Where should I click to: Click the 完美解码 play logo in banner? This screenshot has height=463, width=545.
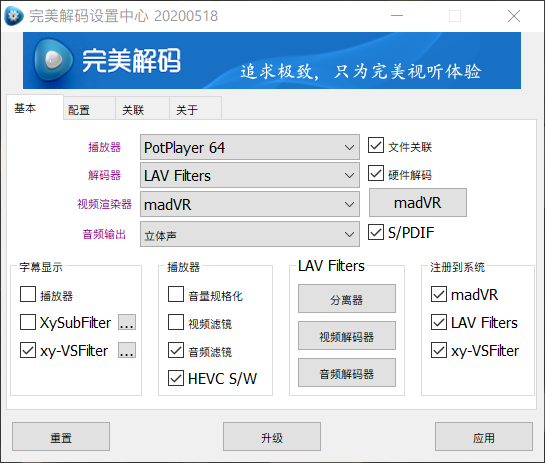tap(53, 59)
